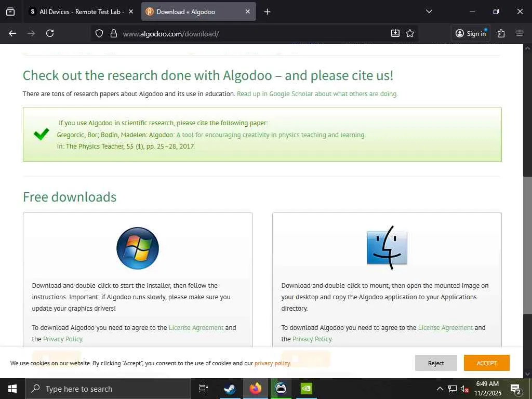Go forward to the next page
The image size is (532, 399).
31,33
